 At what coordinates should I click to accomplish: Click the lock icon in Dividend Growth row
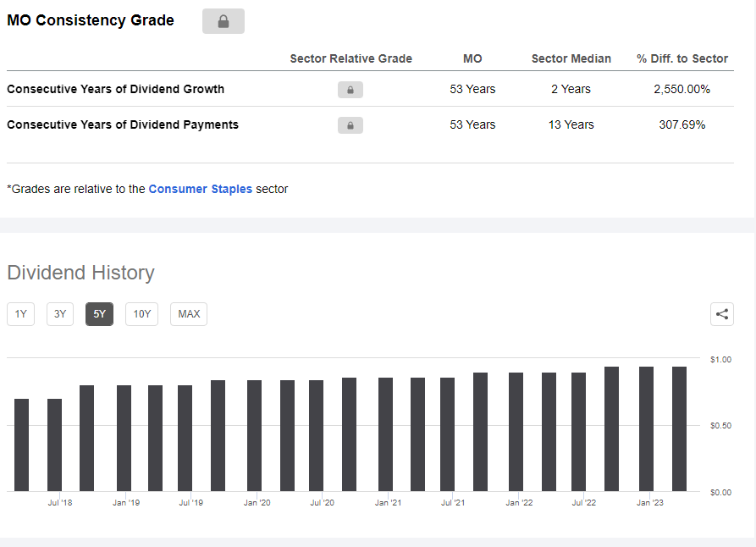(x=350, y=90)
